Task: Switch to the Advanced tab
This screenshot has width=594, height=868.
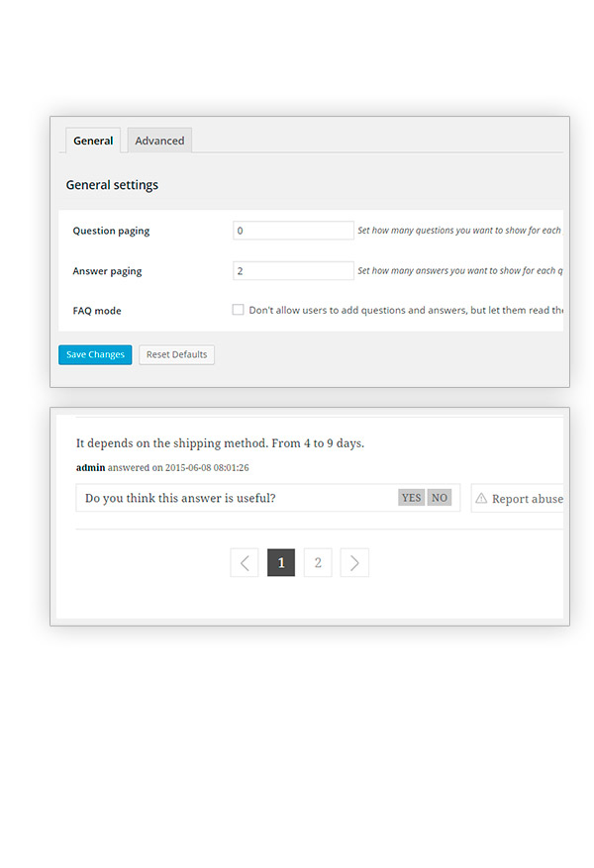Action: pos(159,141)
